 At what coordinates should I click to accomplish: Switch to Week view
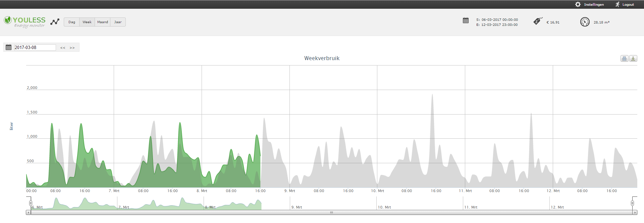tap(87, 22)
